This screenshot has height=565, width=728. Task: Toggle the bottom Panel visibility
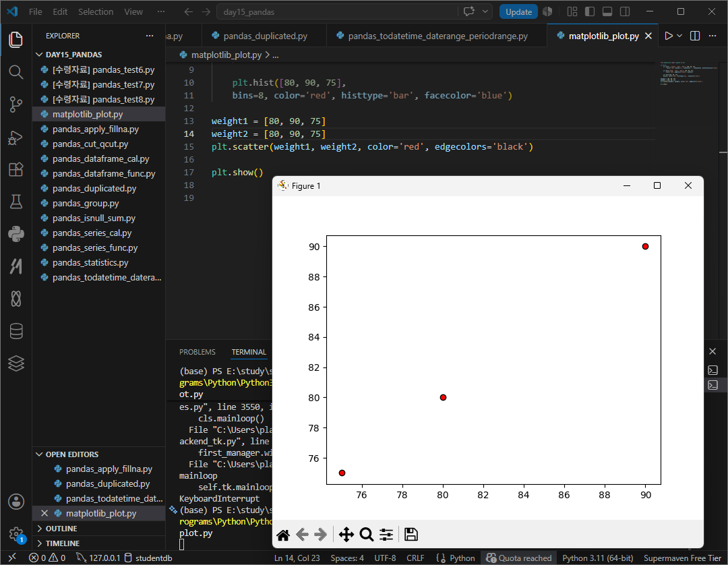(x=607, y=11)
